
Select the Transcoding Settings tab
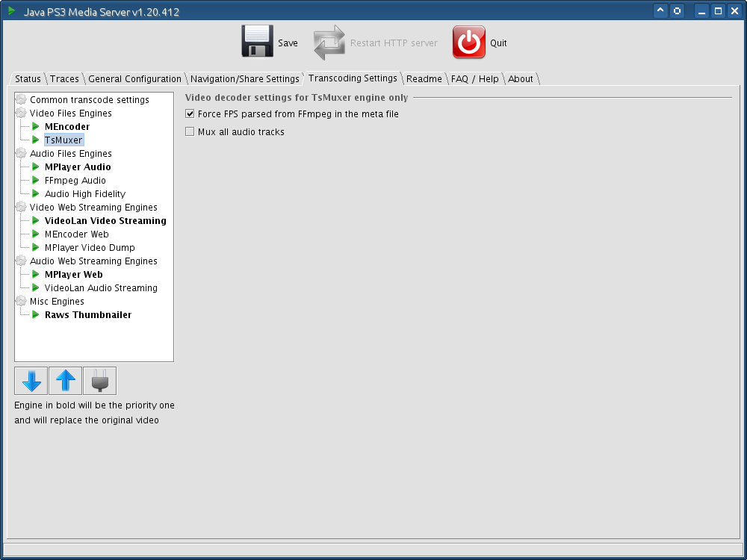[x=353, y=78]
